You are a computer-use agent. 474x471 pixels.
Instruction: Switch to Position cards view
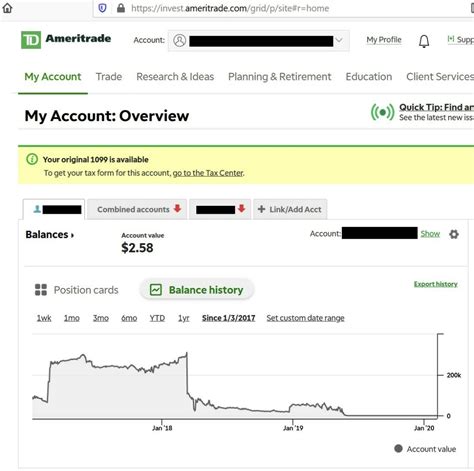[x=76, y=290]
